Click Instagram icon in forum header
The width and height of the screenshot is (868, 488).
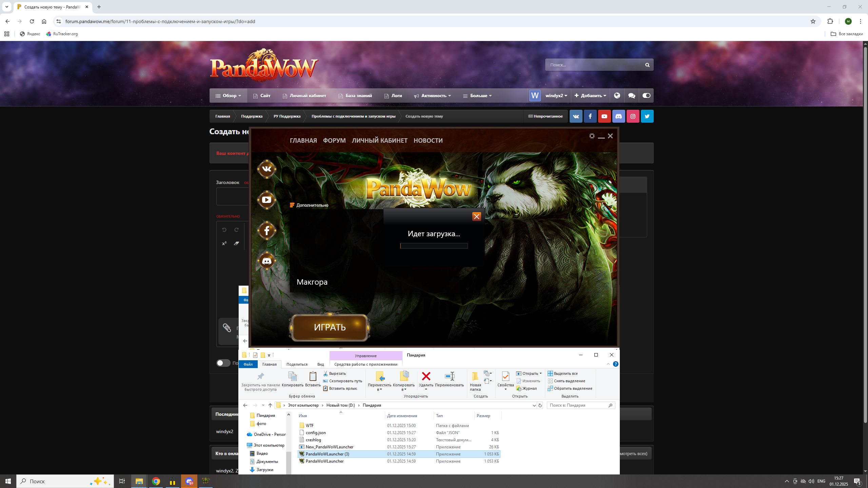[x=633, y=116]
